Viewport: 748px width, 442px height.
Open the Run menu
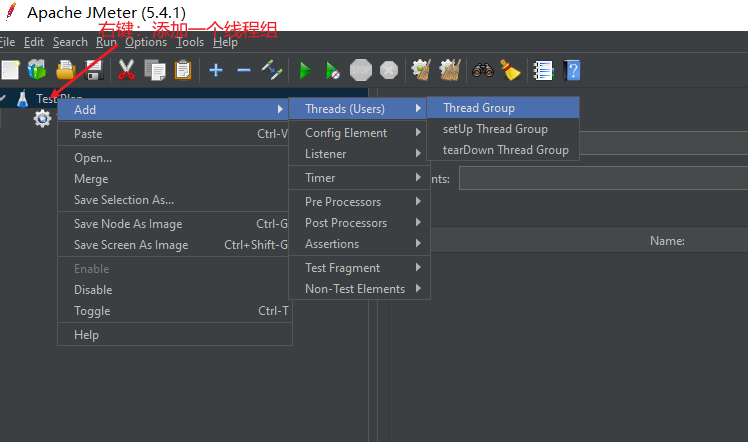click(106, 42)
